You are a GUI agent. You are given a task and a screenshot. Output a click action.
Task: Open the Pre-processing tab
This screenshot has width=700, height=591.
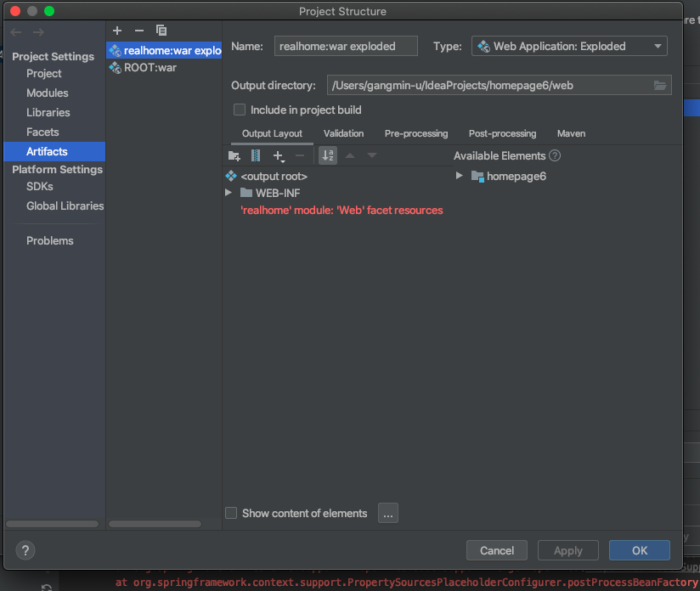(x=416, y=133)
